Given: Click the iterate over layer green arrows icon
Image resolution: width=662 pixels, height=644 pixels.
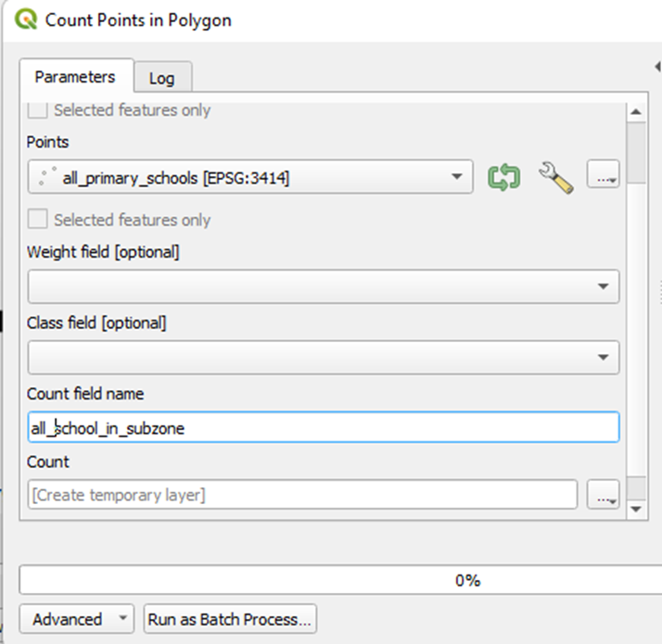Looking at the screenshot, I should pos(503,177).
